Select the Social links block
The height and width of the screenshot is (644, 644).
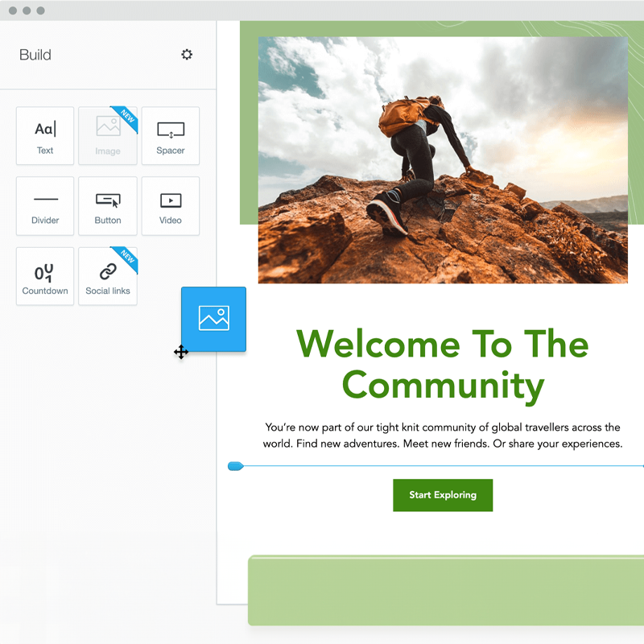(x=108, y=276)
